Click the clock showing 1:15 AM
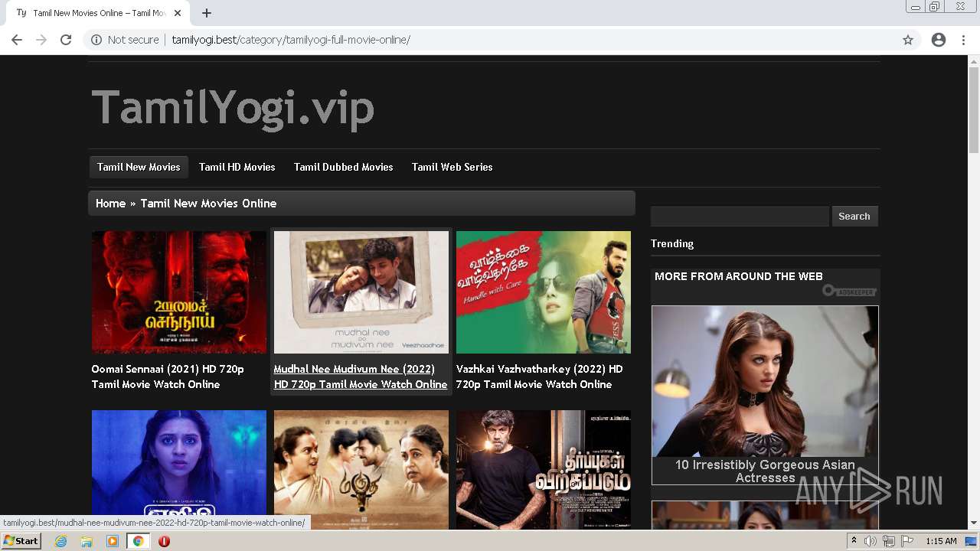980x551 pixels. tap(941, 541)
